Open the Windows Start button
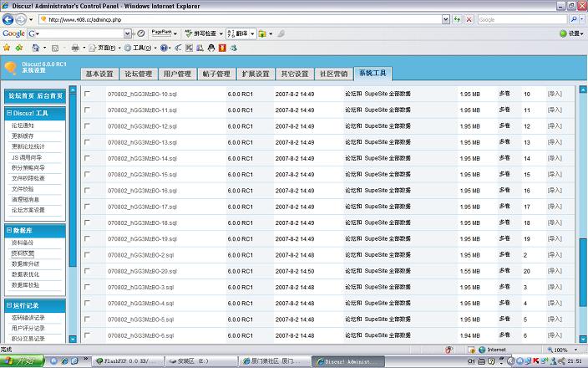The height and width of the screenshot is (368, 588). point(22,361)
